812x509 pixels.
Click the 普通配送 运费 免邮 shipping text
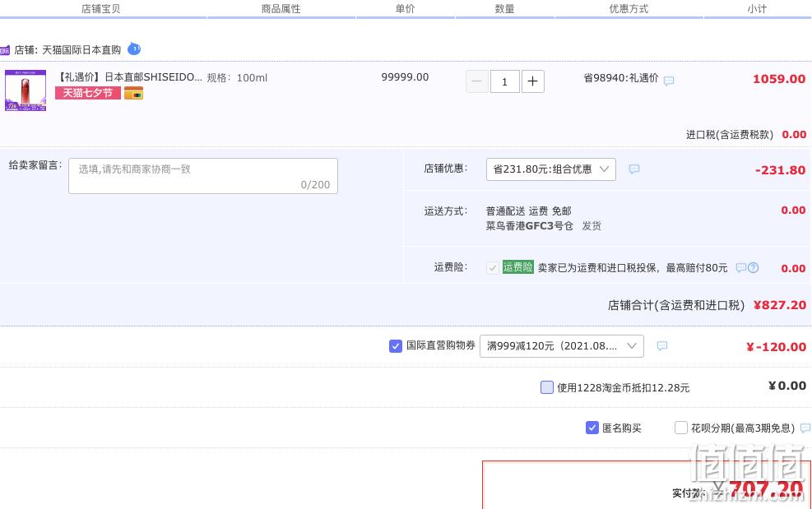[529, 211]
